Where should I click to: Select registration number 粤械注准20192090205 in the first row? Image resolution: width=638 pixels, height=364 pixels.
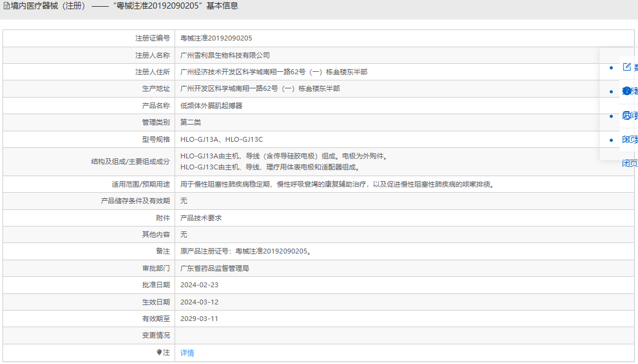[x=216, y=38]
